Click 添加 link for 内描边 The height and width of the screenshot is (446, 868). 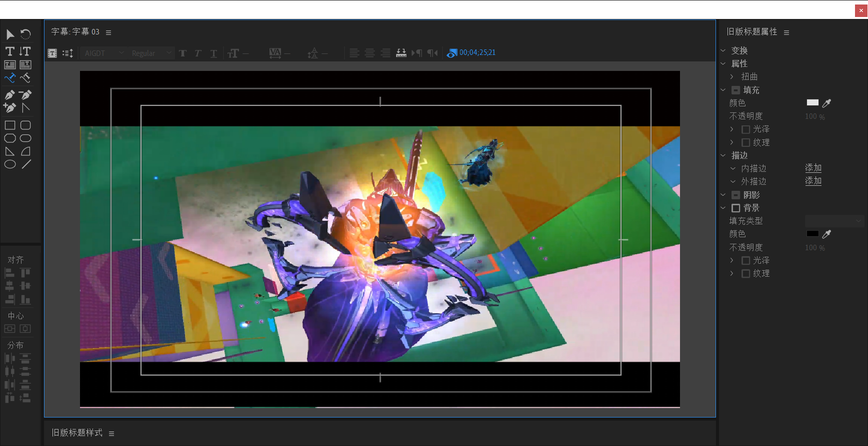(x=813, y=168)
